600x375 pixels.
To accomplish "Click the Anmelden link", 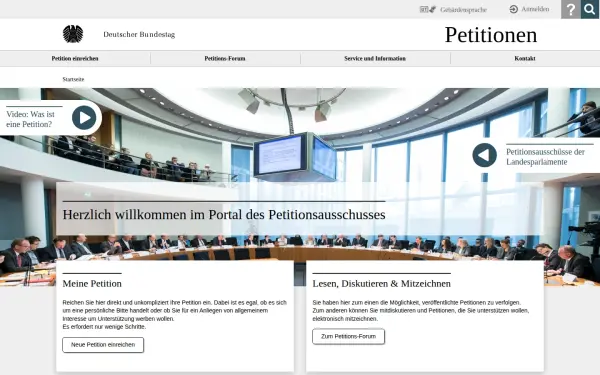I will pyautogui.click(x=535, y=9).
